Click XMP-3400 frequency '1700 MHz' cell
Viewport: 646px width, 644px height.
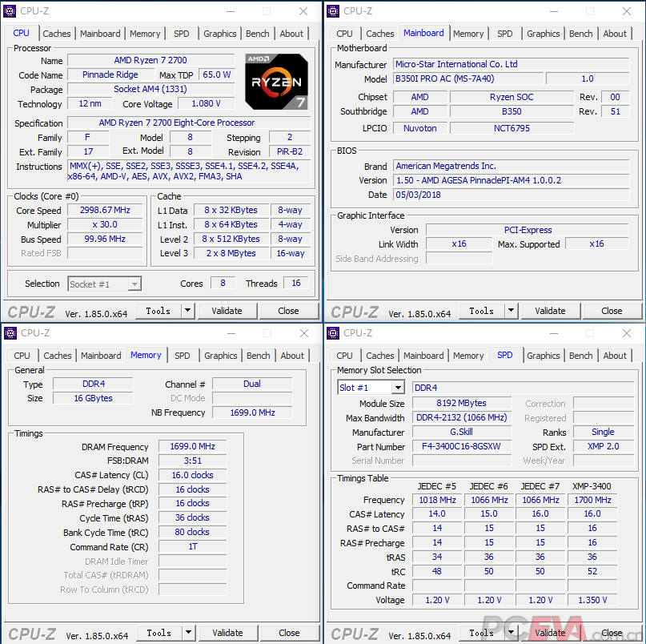coord(592,500)
